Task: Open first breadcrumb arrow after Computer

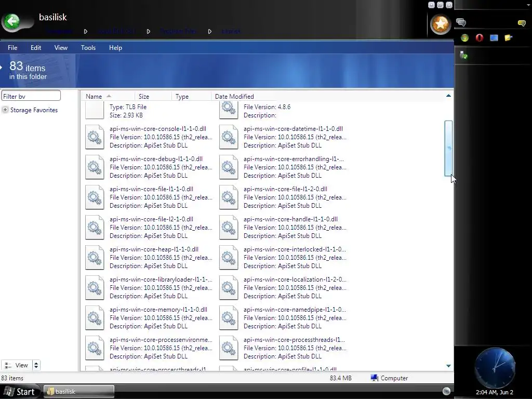Action: [x=86, y=31]
